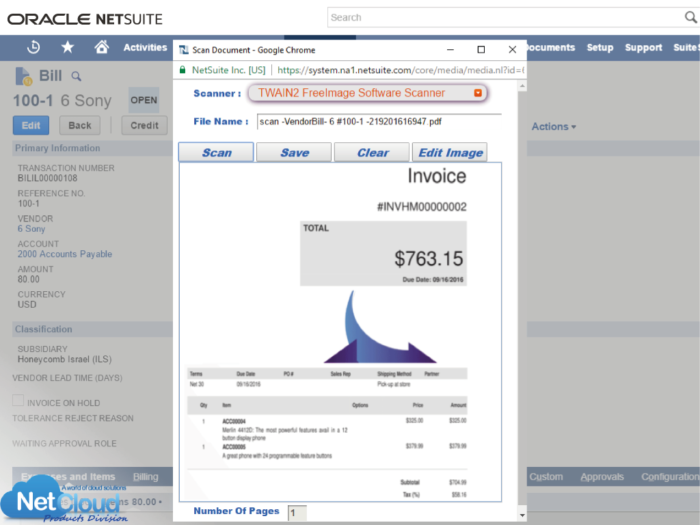The height and width of the screenshot is (525, 700).
Task: Open the Documents menu
Action: (x=550, y=47)
